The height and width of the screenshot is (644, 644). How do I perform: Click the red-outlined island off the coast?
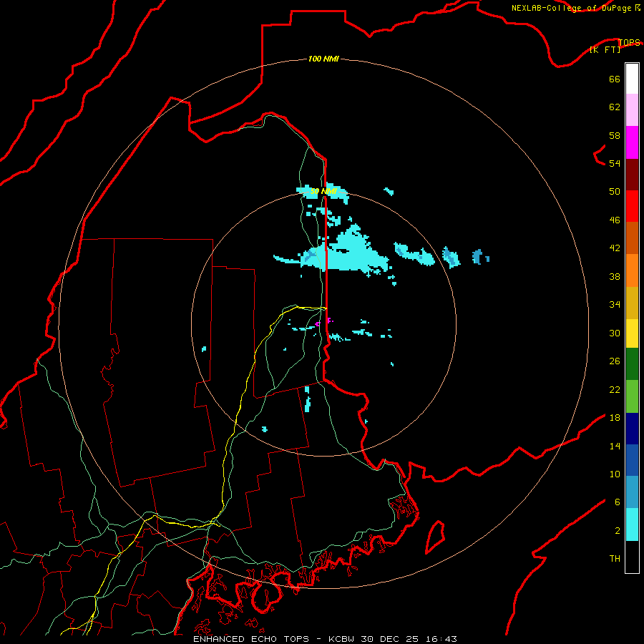[x=435, y=537]
